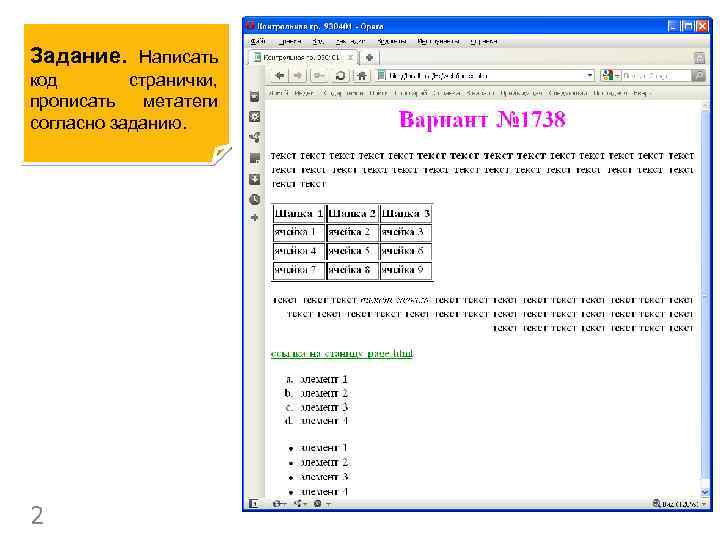
Task: Reload the page with the refresh button
Action: click(340, 75)
